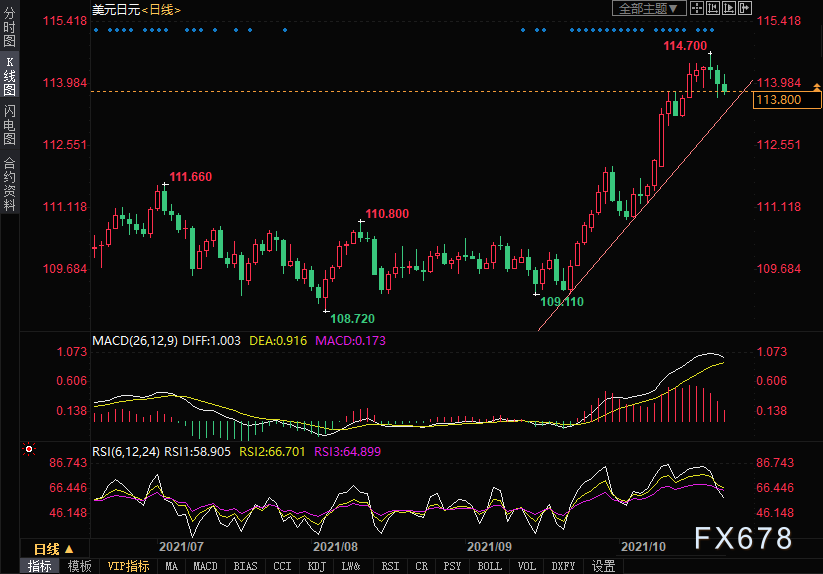Click the 113.800 current price label
823x574 pixels.
click(778, 100)
